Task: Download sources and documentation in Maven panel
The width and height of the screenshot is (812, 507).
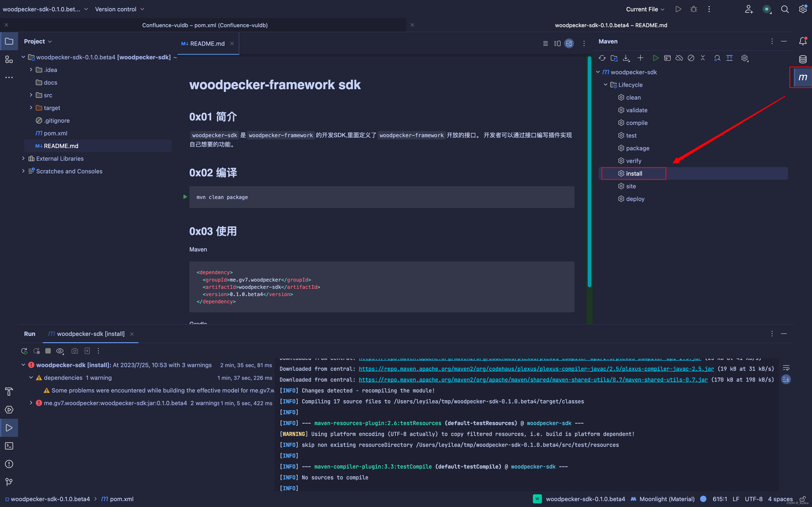Action: click(626, 58)
